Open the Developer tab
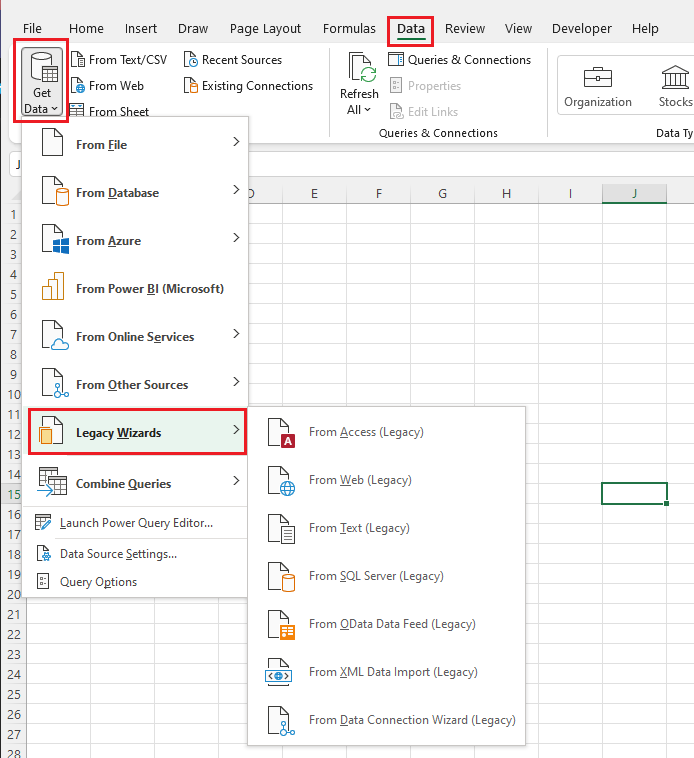This screenshot has width=694, height=758. [581, 29]
